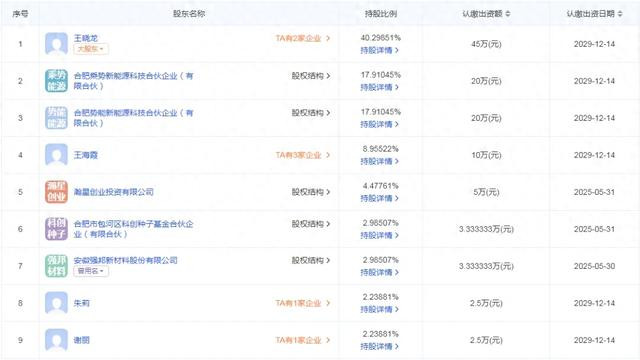The height and width of the screenshot is (360, 640).
Task: Click the blue company logo in row 3
Action: pos(56,118)
